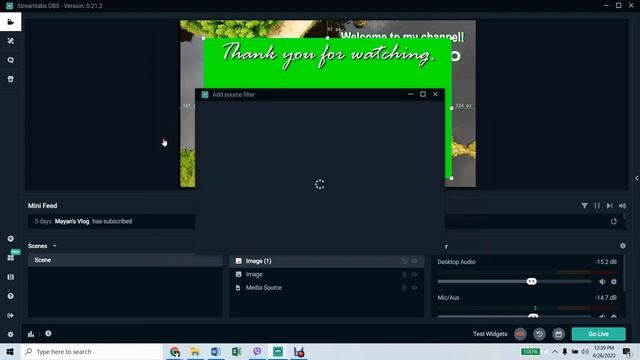Open the Help question mark icon
640x360 pixels.
[11, 296]
